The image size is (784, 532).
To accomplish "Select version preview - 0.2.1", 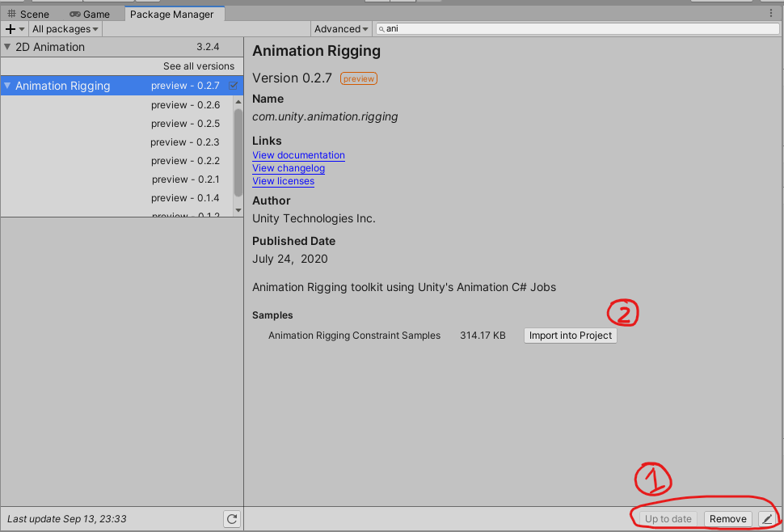I will pos(186,179).
